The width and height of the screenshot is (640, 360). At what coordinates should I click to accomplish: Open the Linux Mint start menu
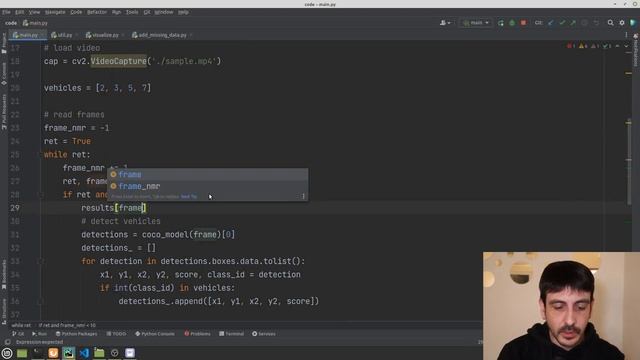7,353
